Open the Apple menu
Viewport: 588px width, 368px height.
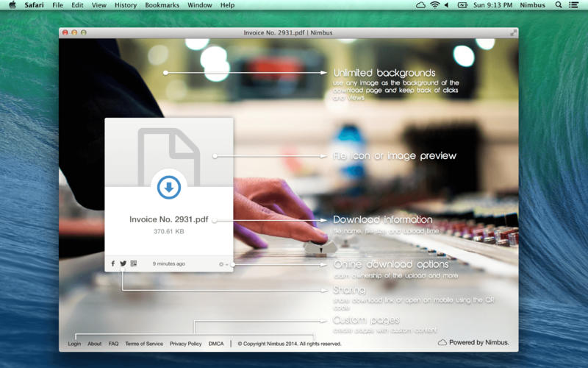pyautogui.click(x=12, y=5)
